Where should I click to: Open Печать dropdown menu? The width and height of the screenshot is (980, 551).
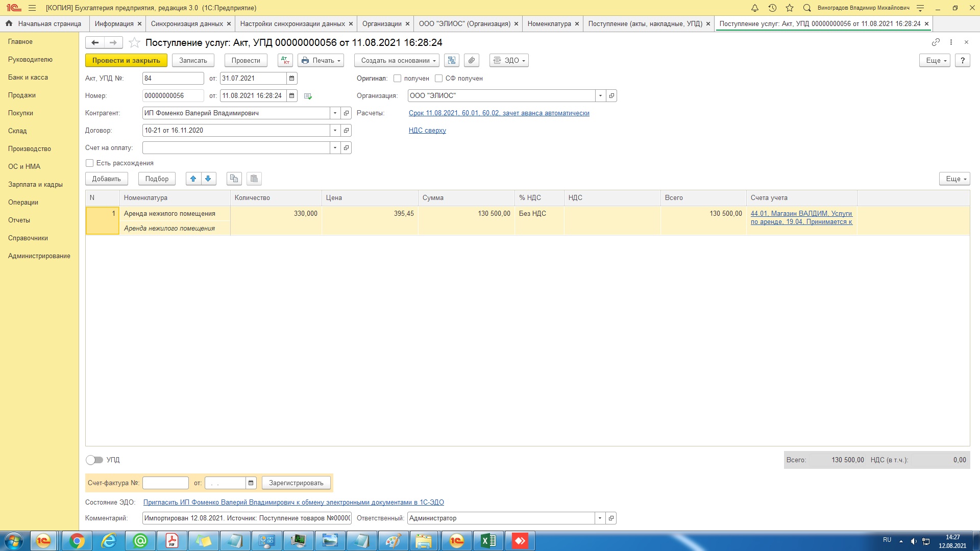point(321,61)
